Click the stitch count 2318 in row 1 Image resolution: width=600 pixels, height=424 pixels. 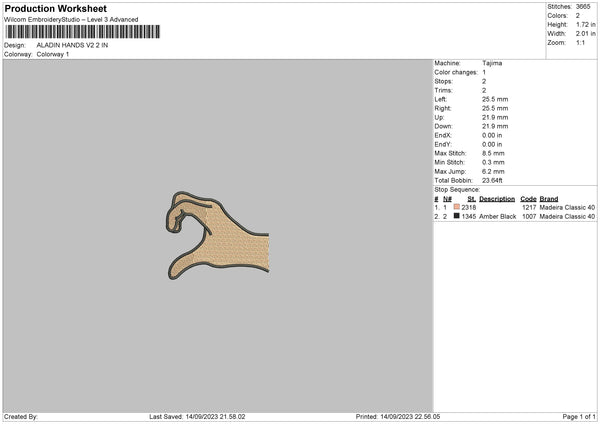click(x=469, y=207)
